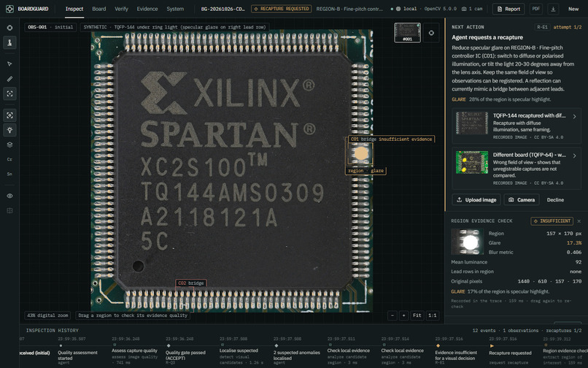Select the Assess capture quality event
This screenshot has width=588, height=368.
[135, 350]
